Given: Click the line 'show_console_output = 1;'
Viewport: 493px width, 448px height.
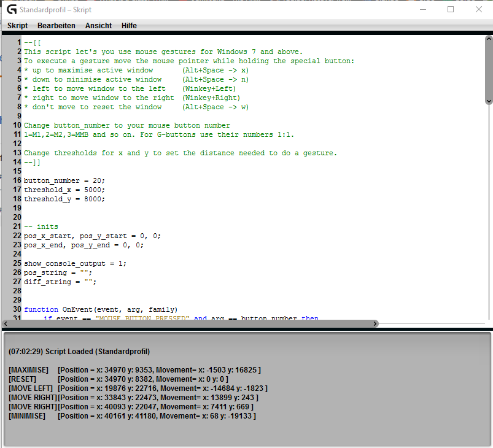Looking at the screenshot, I should pos(75,263).
